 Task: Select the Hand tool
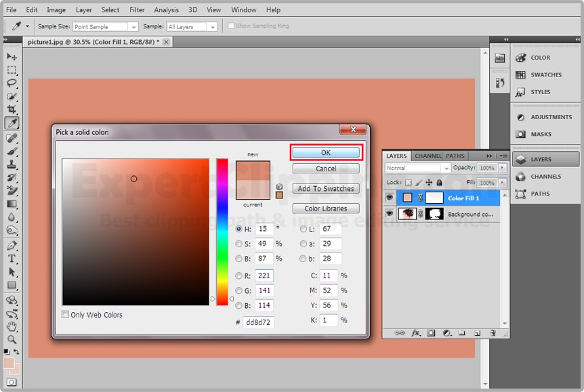(x=12, y=326)
